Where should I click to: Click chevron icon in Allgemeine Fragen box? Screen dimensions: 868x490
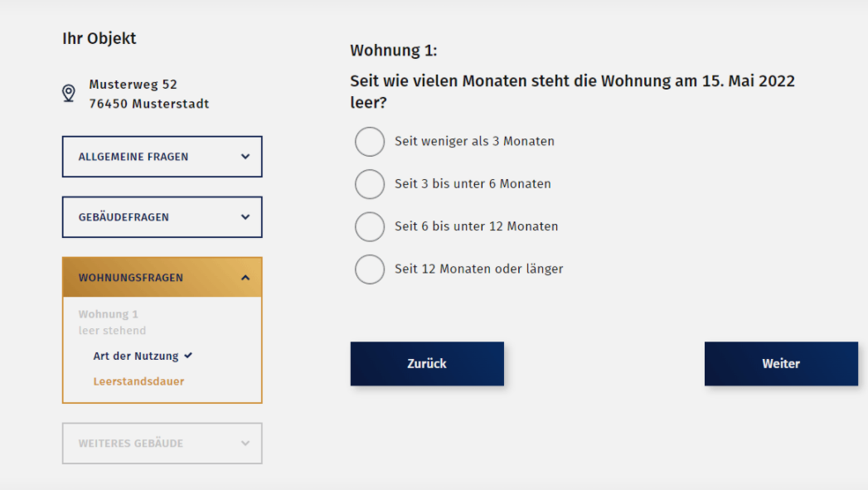coord(245,157)
